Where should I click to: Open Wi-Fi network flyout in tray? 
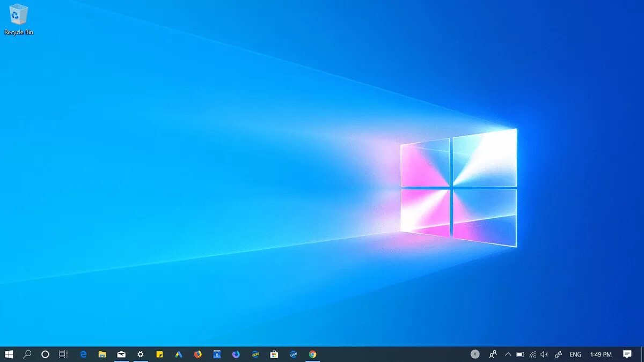[532, 354]
